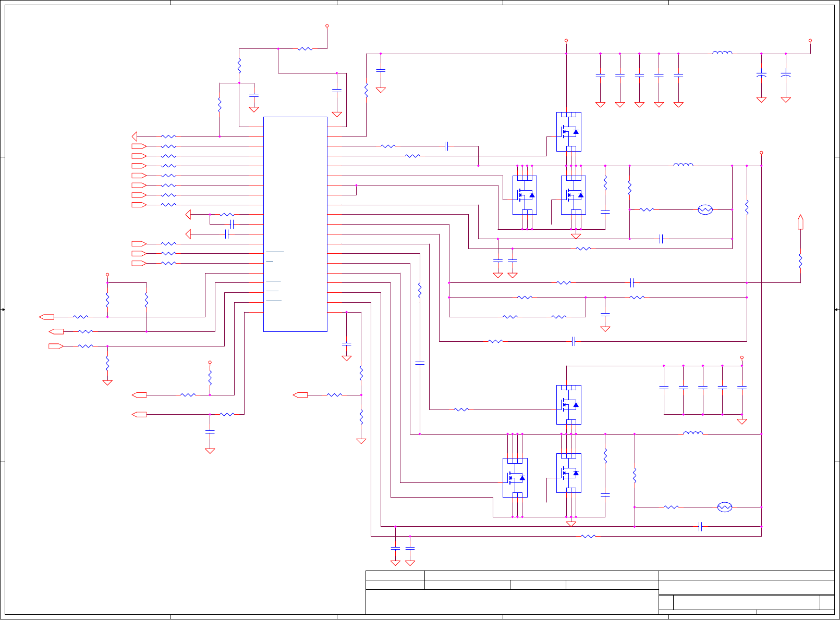This screenshot has height=620, width=840.
Task: Select the upper thermistor oval symbol
Action: pos(705,209)
